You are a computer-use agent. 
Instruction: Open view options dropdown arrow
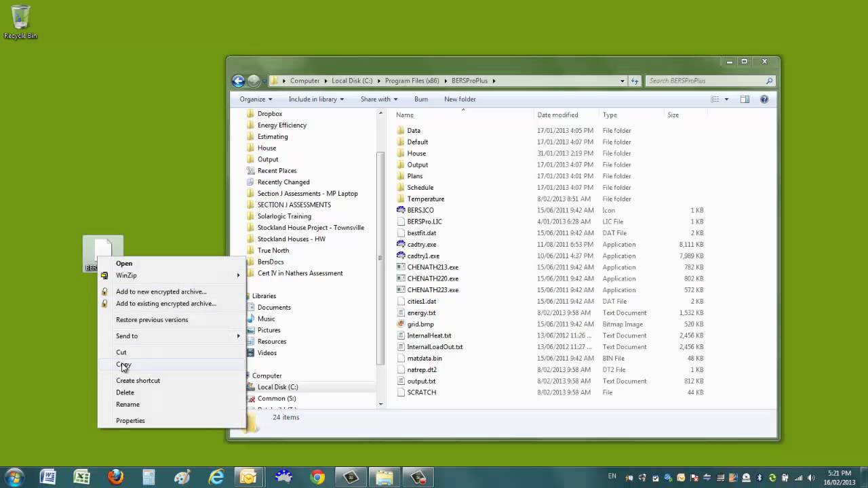click(726, 99)
